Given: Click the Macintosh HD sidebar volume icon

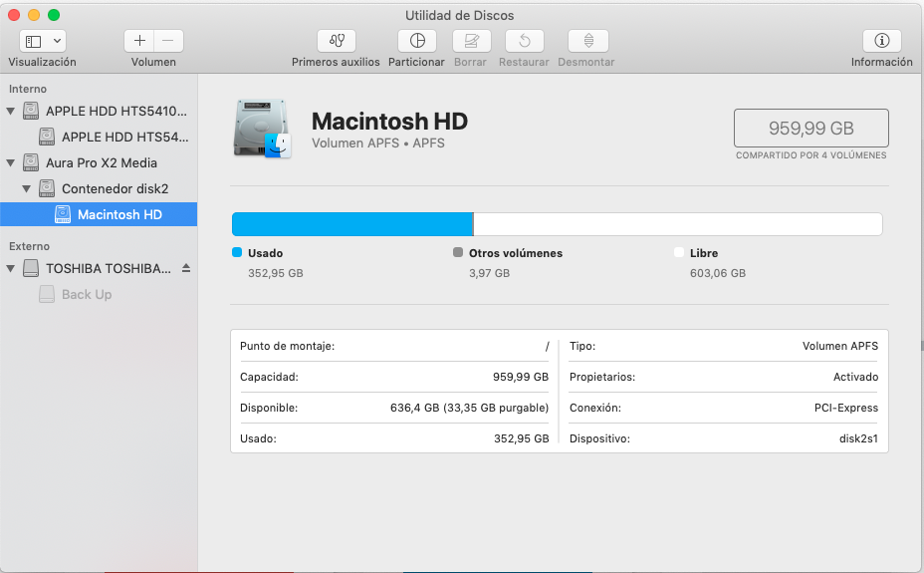Looking at the screenshot, I should pos(63,214).
